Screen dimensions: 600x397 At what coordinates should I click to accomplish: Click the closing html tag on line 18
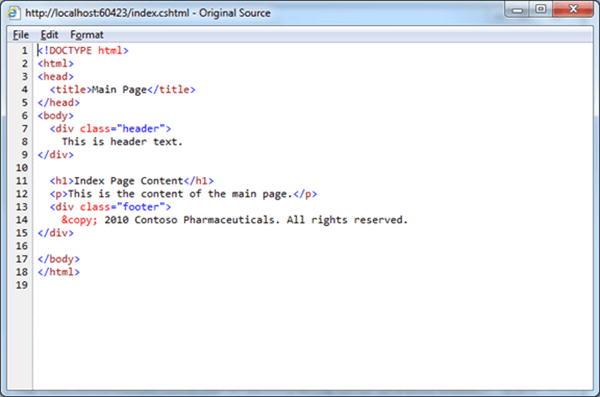59,272
